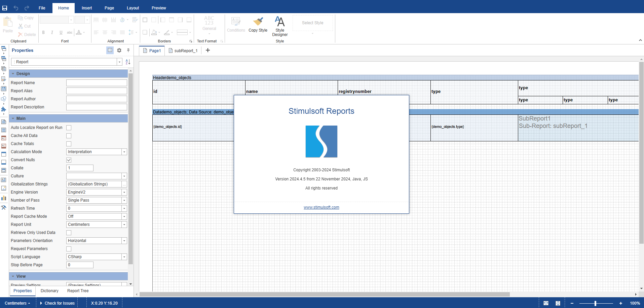
Task: Open the Shapes category in the toolbox
Action: (4, 99)
